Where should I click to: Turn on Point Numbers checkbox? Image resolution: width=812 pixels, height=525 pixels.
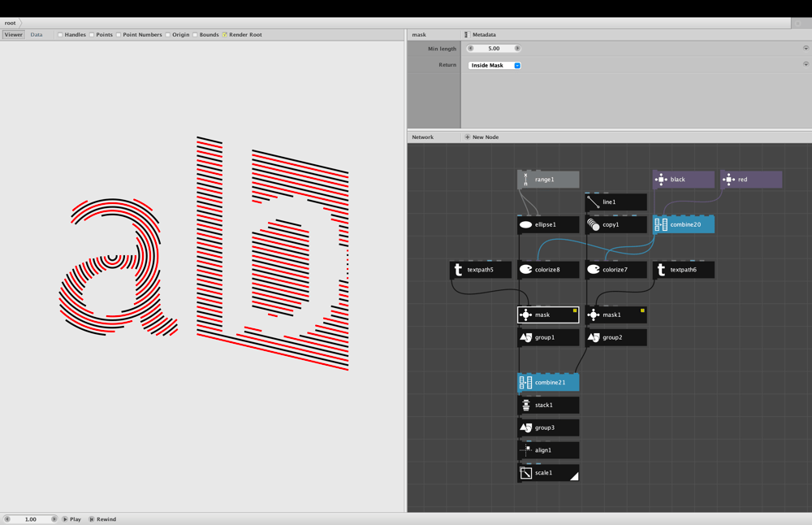[119, 35]
